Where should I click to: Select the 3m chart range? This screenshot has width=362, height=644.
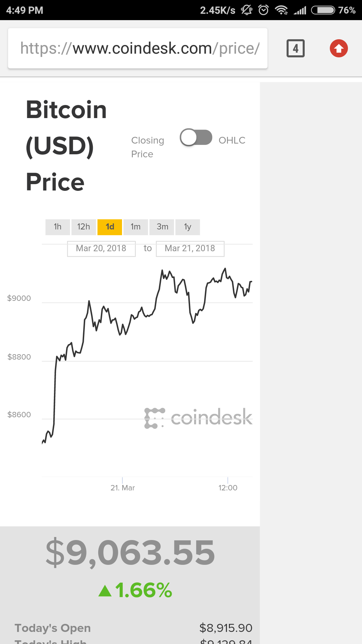pyautogui.click(x=162, y=227)
